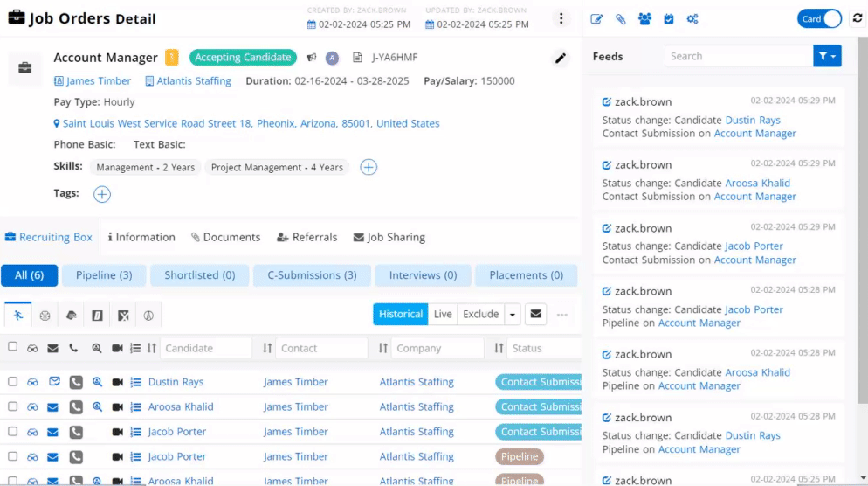Viewport: 868px width, 486px height.
Task: Open the feeds filter dropdown
Action: 827,56
